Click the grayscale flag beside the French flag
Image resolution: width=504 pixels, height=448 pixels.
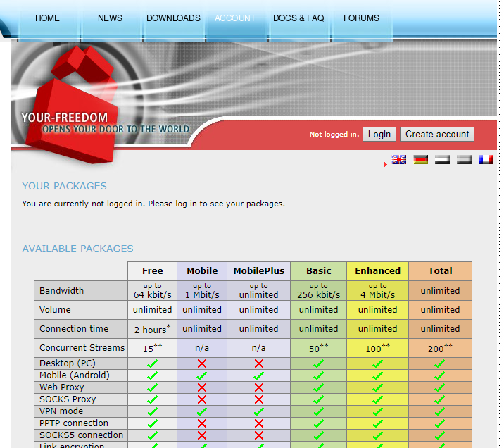pos(464,159)
